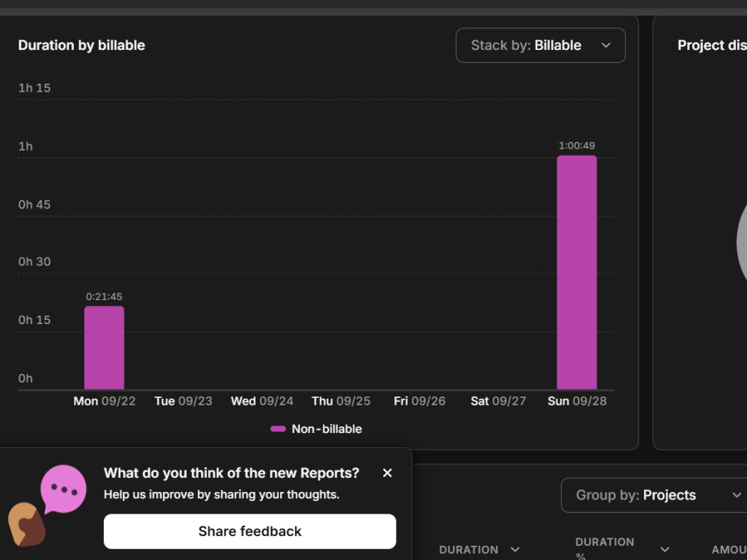
Task: Click the brown blob feedback illustration
Action: [27, 524]
